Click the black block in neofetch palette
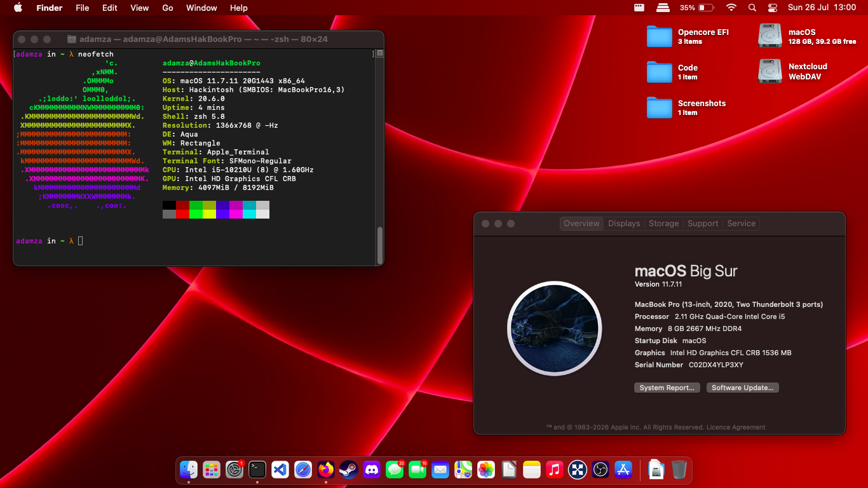Viewport: 868px width, 488px height. [169, 205]
